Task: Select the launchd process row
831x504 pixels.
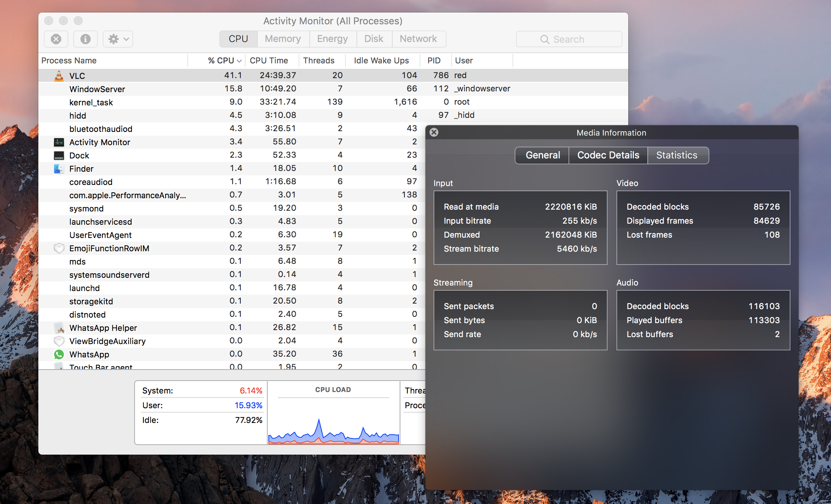Action: pyautogui.click(x=232, y=288)
